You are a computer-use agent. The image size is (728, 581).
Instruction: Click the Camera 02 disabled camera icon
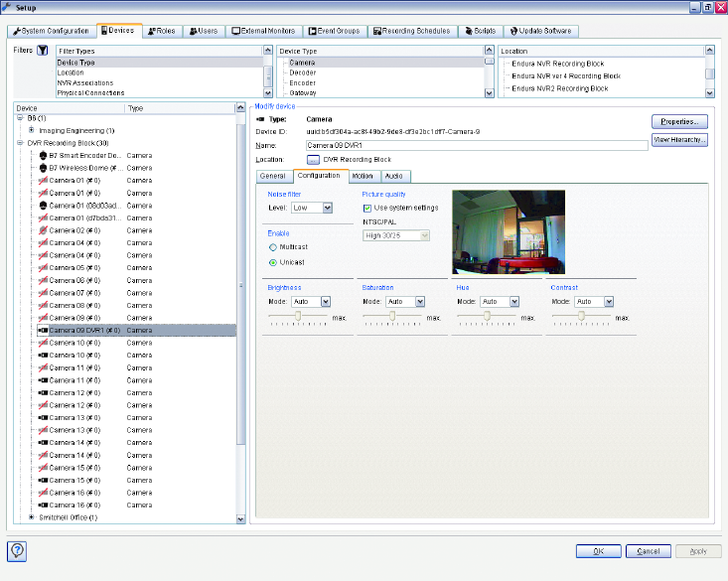pyautogui.click(x=43, y=230)
